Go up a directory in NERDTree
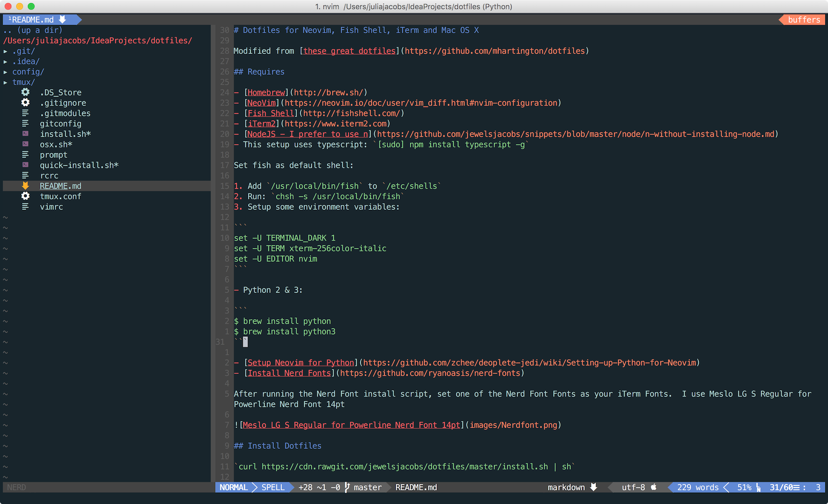This screenshot has height=504, width=828. tap(33, 30)
